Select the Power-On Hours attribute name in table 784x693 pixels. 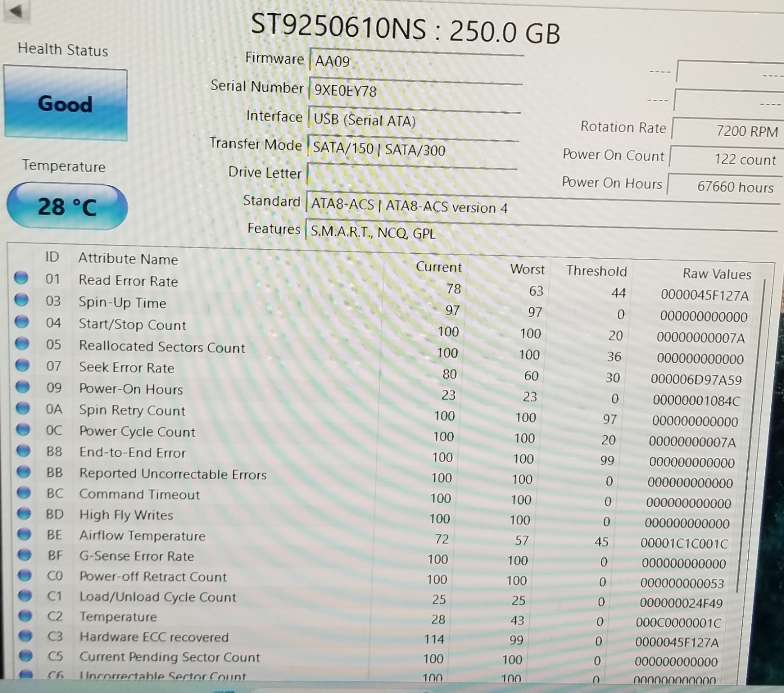(x=131, y=389)
